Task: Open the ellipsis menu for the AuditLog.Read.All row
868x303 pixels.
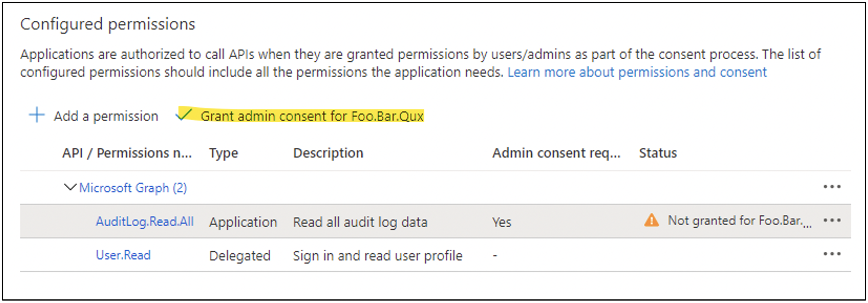Action: click(x=832, y=220)
